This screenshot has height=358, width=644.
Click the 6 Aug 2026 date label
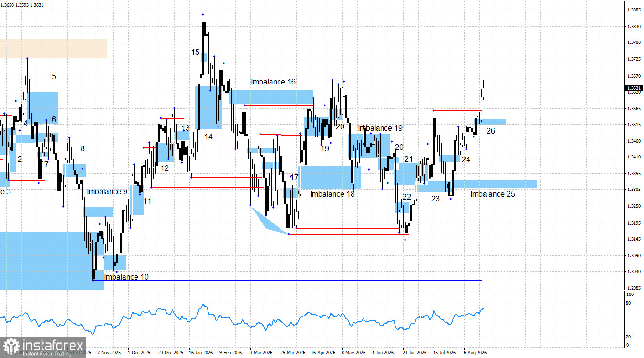475,353
